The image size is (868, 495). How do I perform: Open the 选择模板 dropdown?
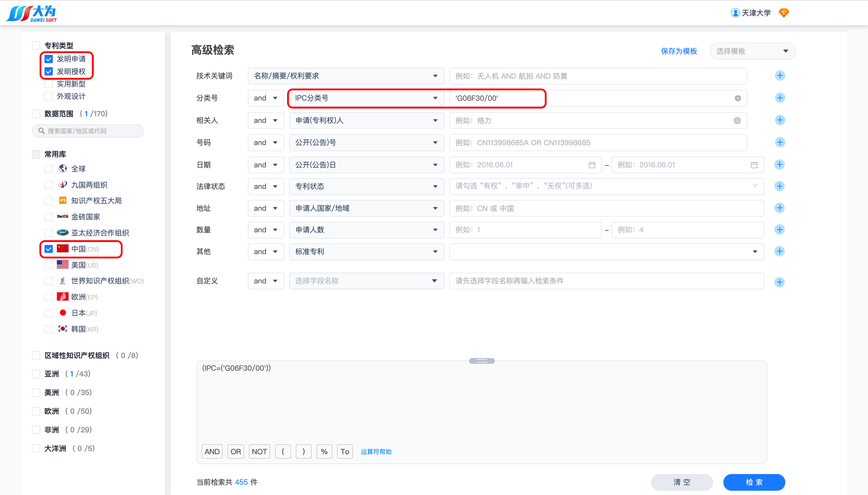(752, 51)
